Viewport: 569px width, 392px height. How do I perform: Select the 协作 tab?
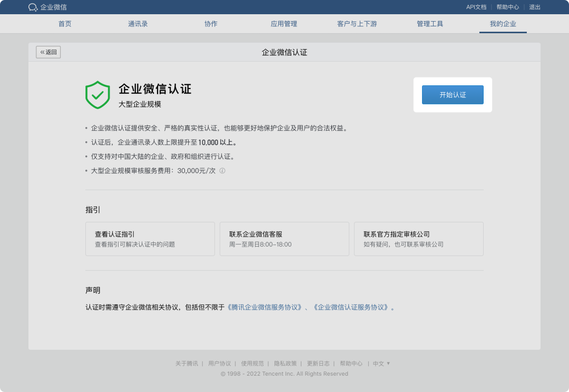tap(211, 24)
